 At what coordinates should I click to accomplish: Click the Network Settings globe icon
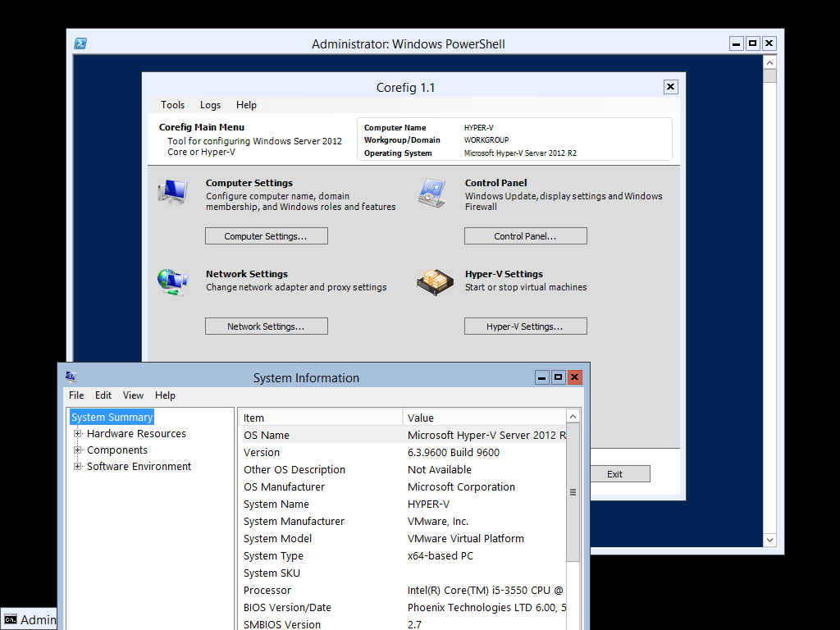click(x=172, y=283)
